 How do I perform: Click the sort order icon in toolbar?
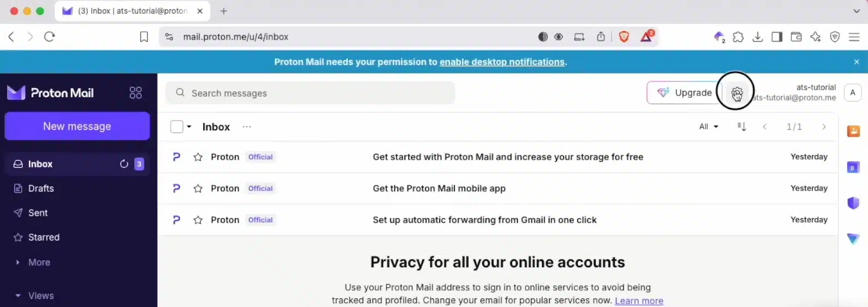click(741, 127)
